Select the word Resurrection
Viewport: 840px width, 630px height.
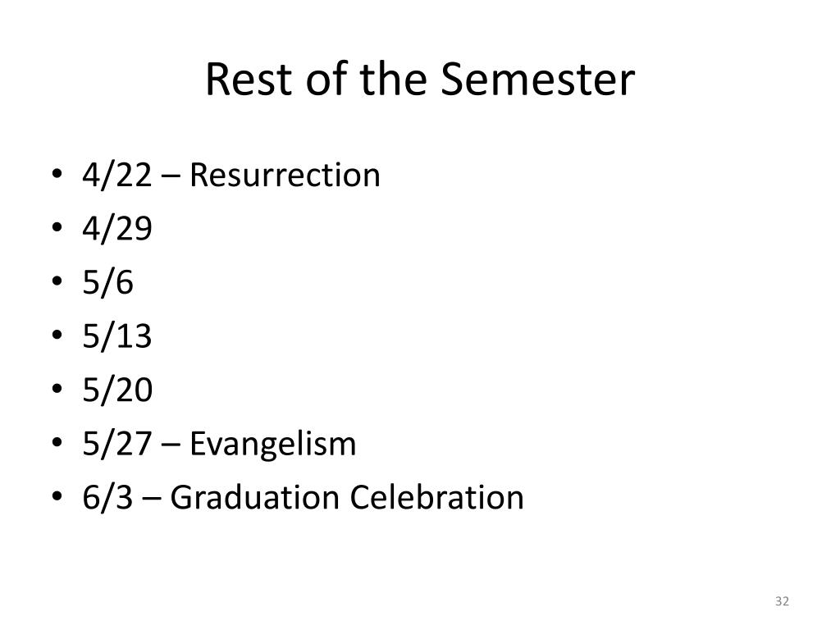click(x=285, y=176)
